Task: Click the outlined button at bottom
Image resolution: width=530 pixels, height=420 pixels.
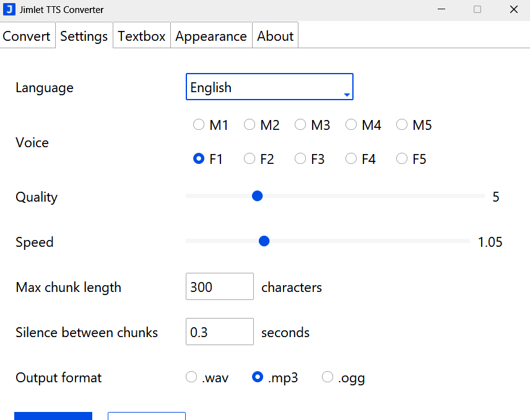Action: [146, 416]
